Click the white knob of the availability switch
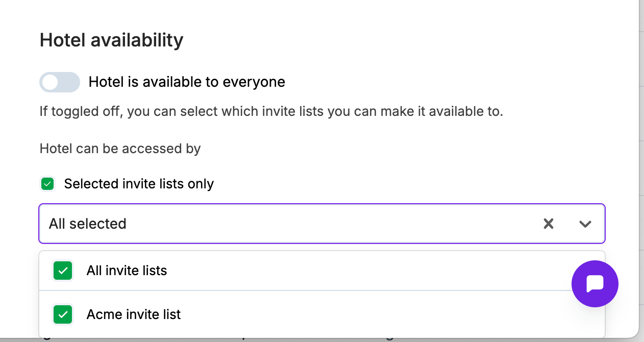Screen dimensions: 644x342 click(50, 82)
